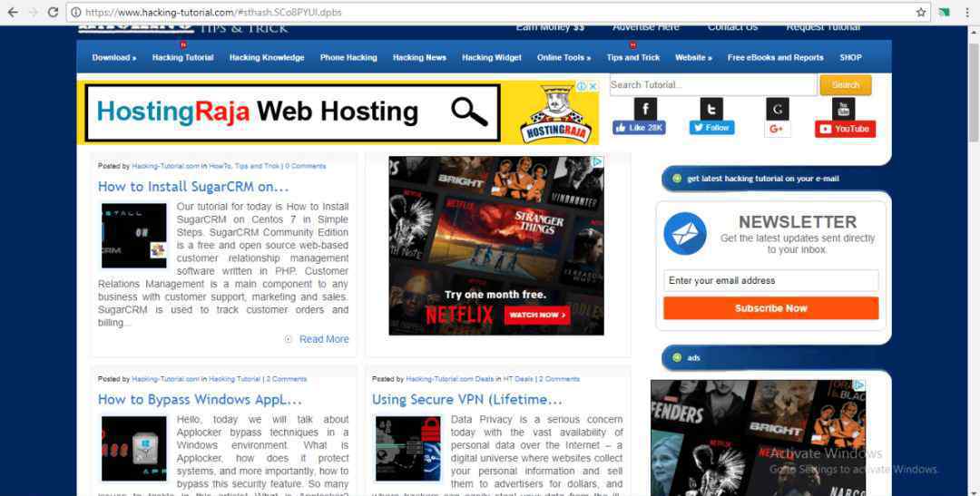Open the Online Tools dropdown menu

563,57
